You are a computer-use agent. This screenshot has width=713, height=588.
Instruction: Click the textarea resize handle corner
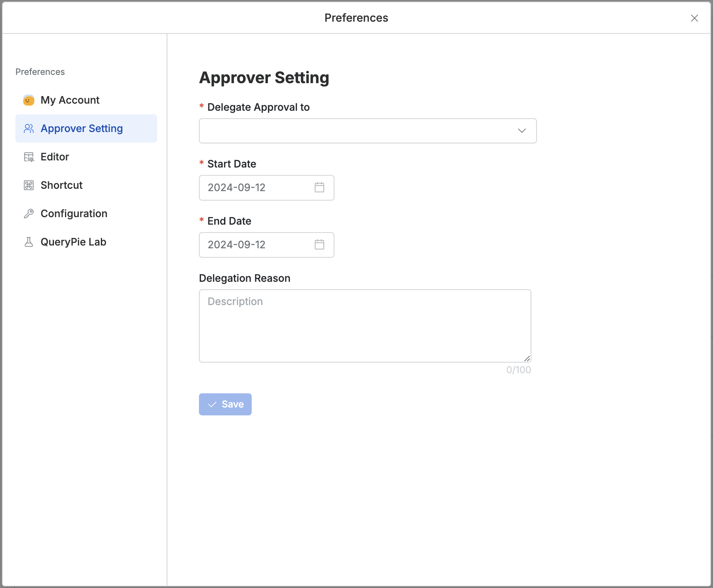(527, 358)
